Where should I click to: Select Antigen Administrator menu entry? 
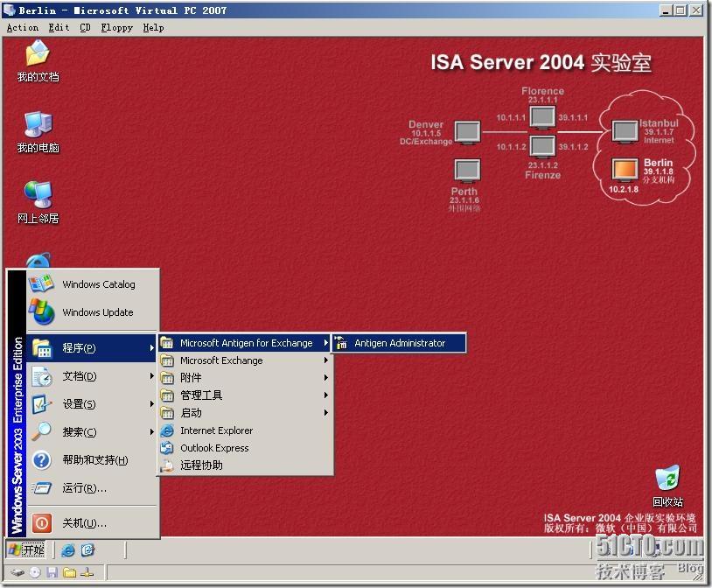pyautogui.click(x=399, y=343)
